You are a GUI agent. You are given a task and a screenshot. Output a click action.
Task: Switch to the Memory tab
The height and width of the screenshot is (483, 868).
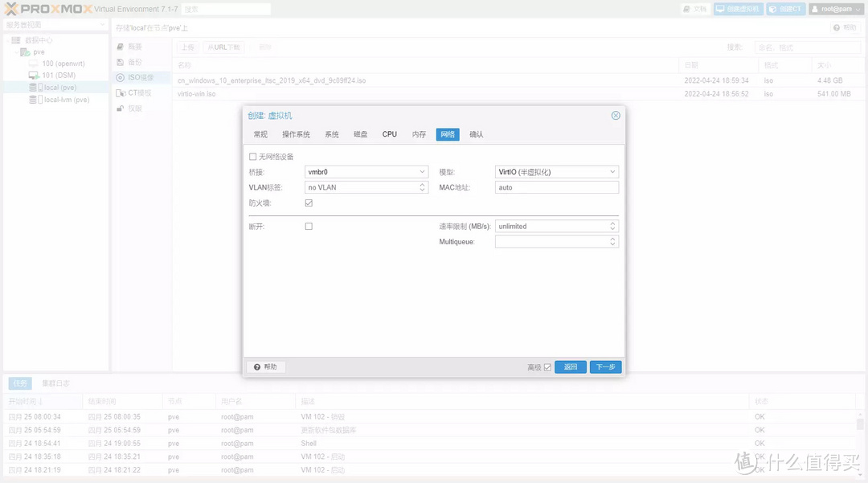point(419,134)
